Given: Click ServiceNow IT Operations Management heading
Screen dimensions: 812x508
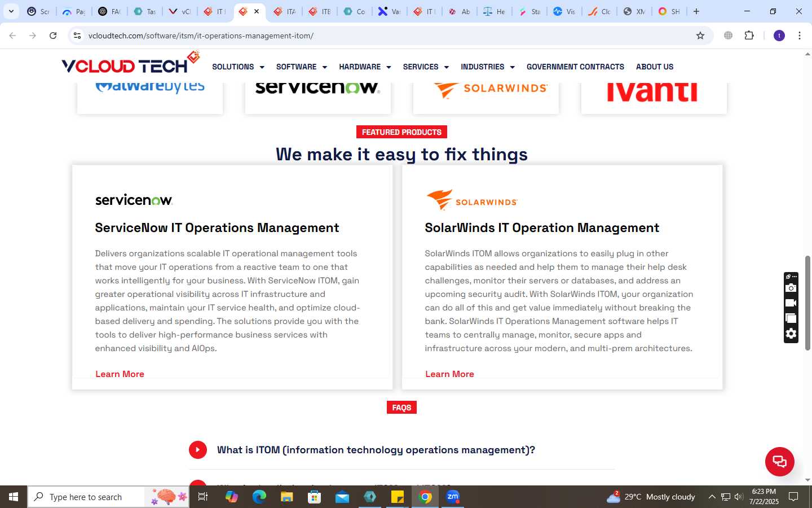Looking at the screenshot, I should click(217, 228).
